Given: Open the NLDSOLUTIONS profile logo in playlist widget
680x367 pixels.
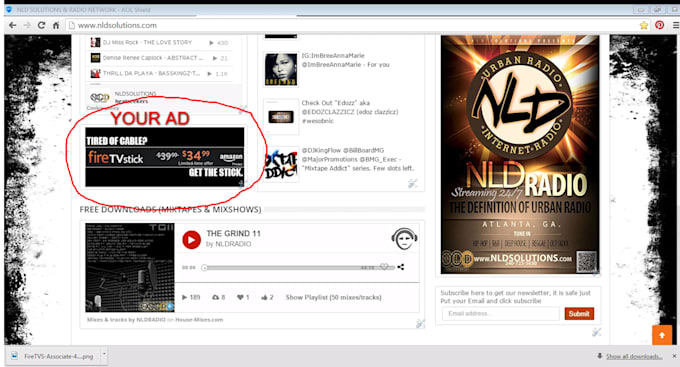Looking at the screenshot, I should coord(100,98).
